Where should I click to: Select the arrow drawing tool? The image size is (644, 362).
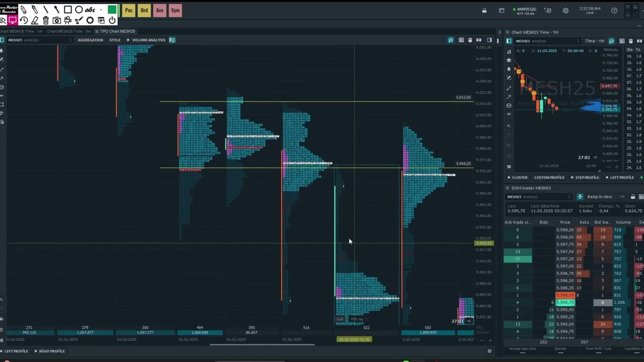click(x=57, y=10)
